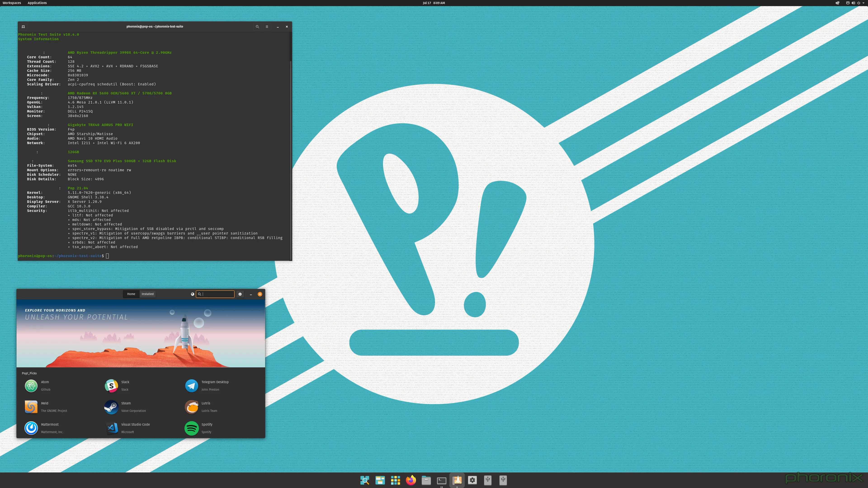Viewport: 868px width, 488px height.
Task: Open search in the terminal window
Action: (x=257, y=27)
